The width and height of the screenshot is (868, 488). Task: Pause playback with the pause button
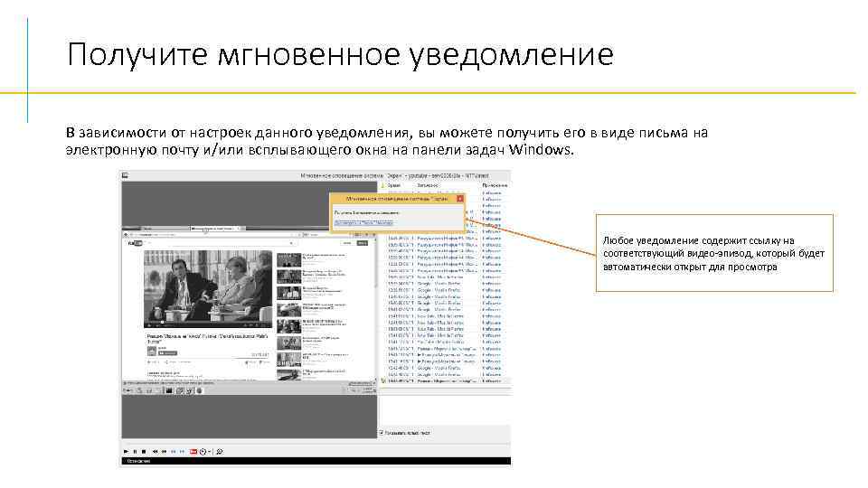point(135,452)
